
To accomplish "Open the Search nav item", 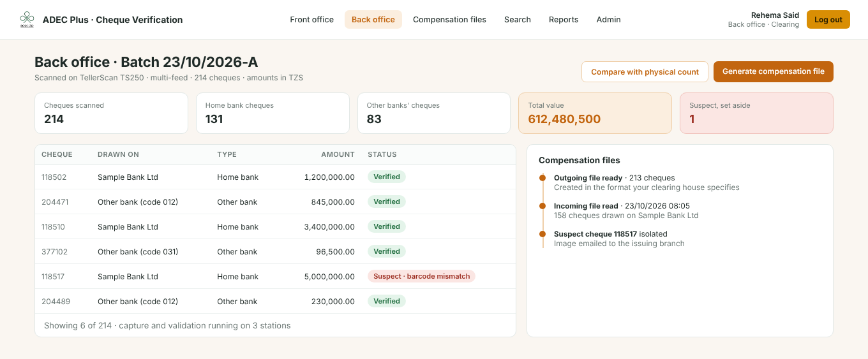I will click(x=518, y=20).
